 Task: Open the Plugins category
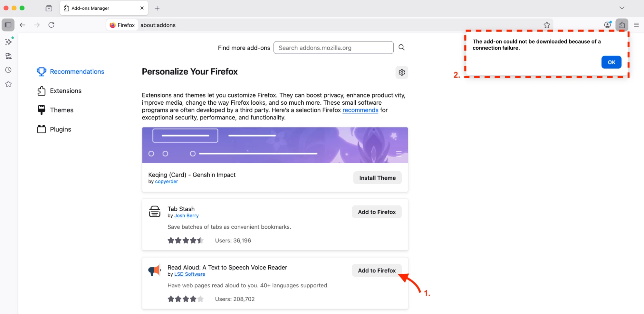54,129
